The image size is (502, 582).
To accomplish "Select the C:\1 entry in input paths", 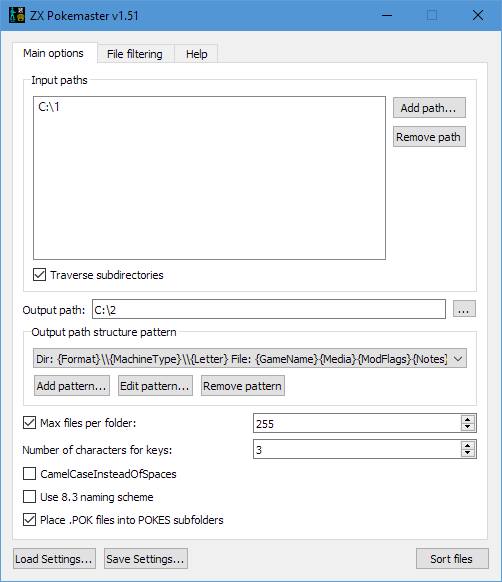I will point(49,107).
